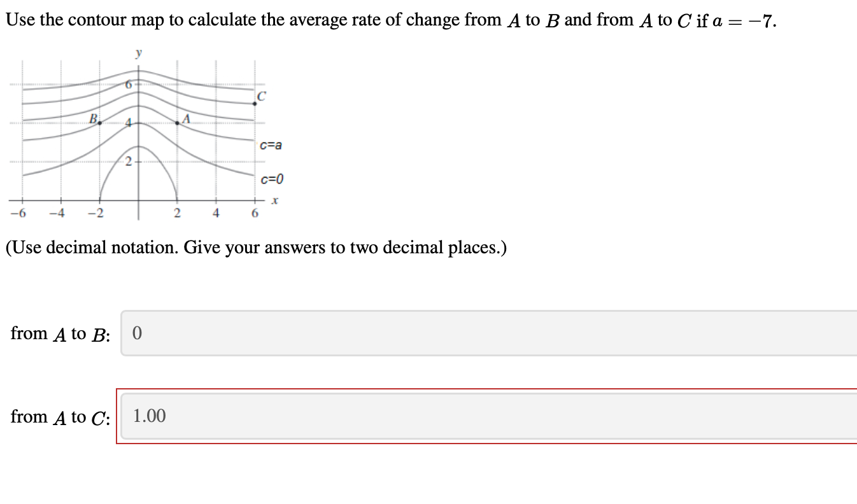
Task: Click the -4 tick on the x-axis
Action: (57, 213)
